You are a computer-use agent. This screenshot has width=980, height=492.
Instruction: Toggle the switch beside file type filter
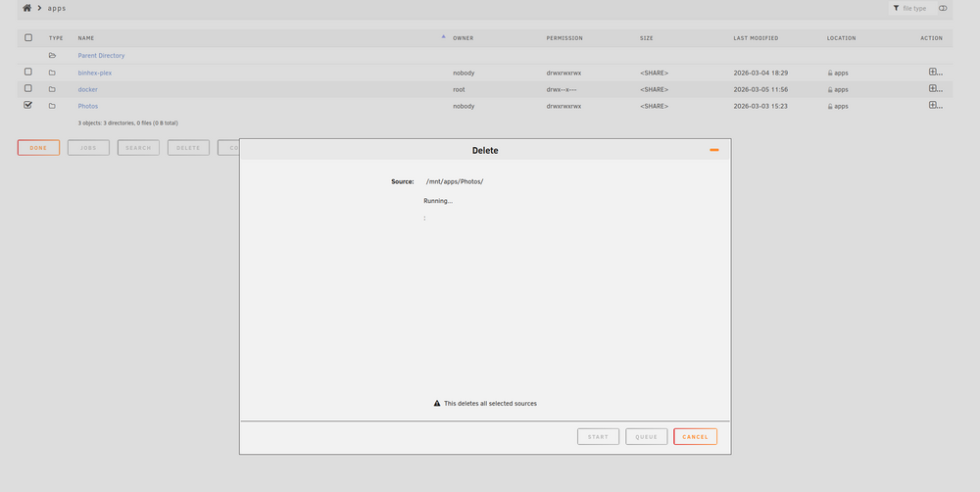pos(943,8)
